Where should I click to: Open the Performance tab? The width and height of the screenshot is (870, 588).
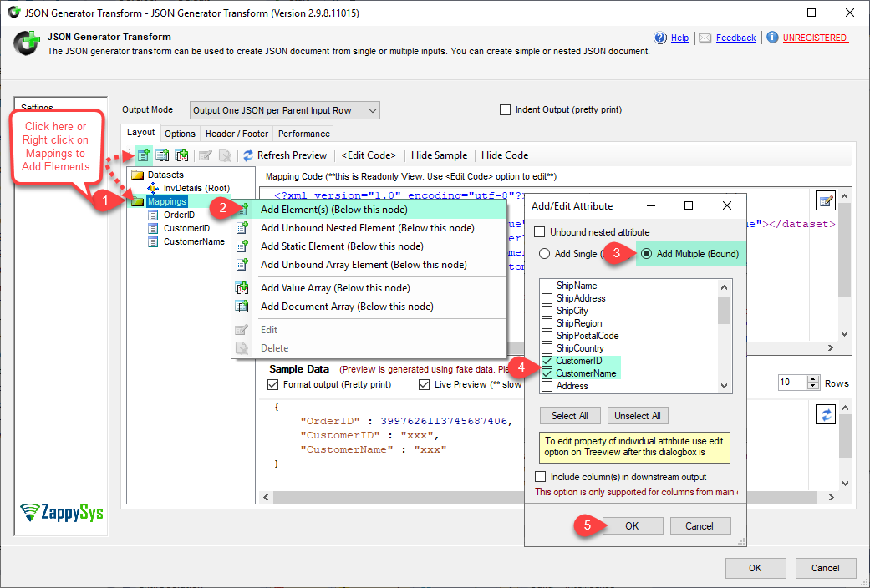(x=304, y=134)
